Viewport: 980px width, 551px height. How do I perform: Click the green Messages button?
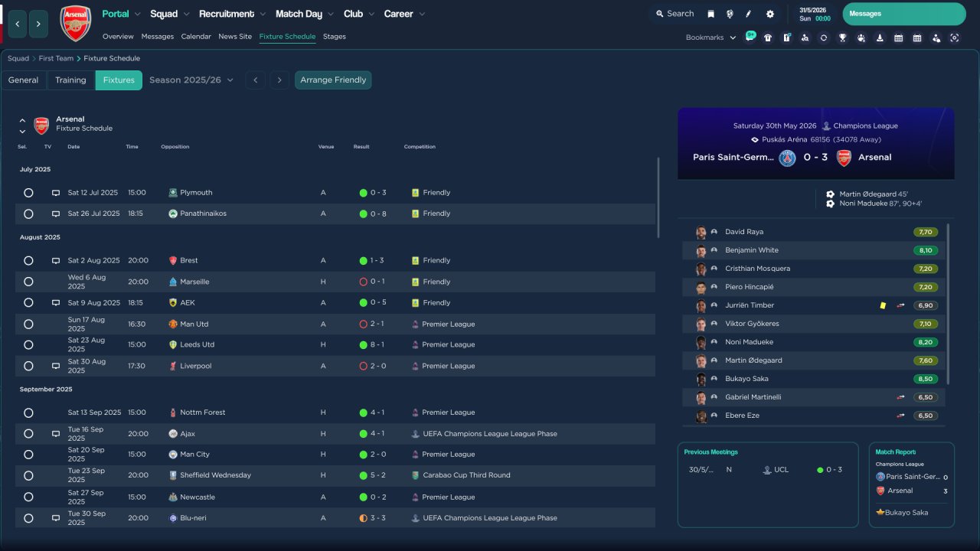coord(903,14)
